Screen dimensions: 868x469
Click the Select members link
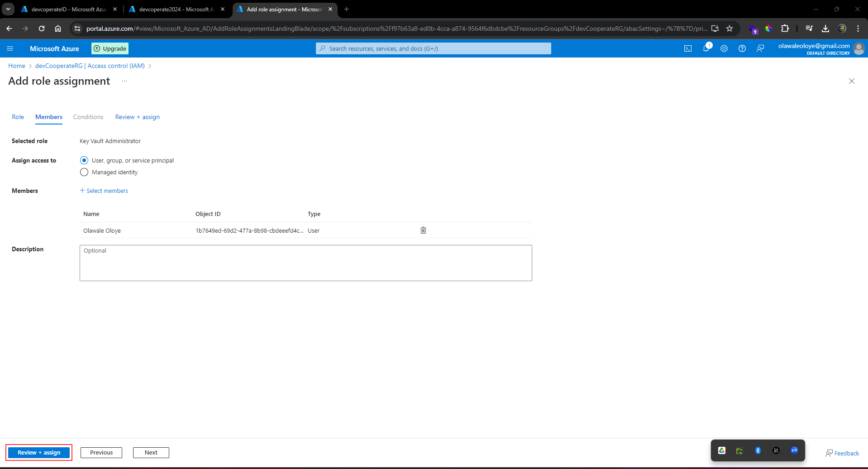point(104,191)
